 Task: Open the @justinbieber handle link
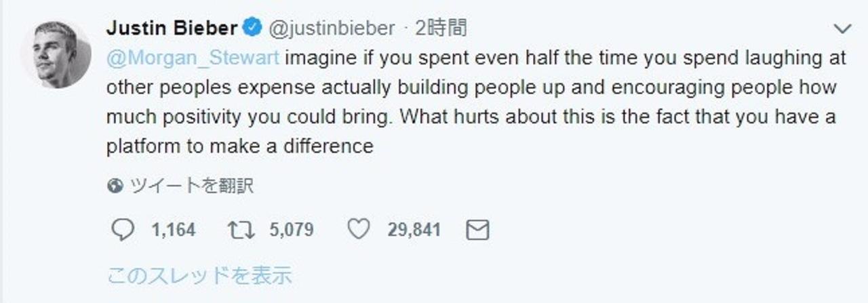click(332, 28)
